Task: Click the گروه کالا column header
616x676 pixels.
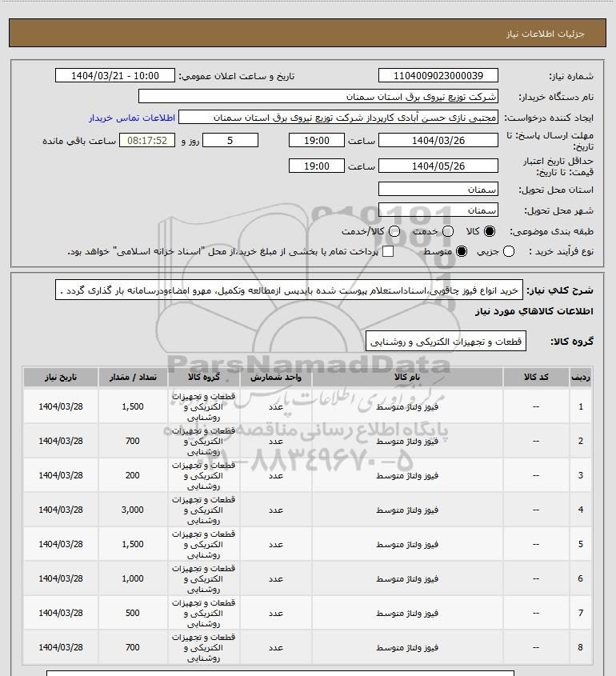Action: pyautogui.click(x=203, y=378)
